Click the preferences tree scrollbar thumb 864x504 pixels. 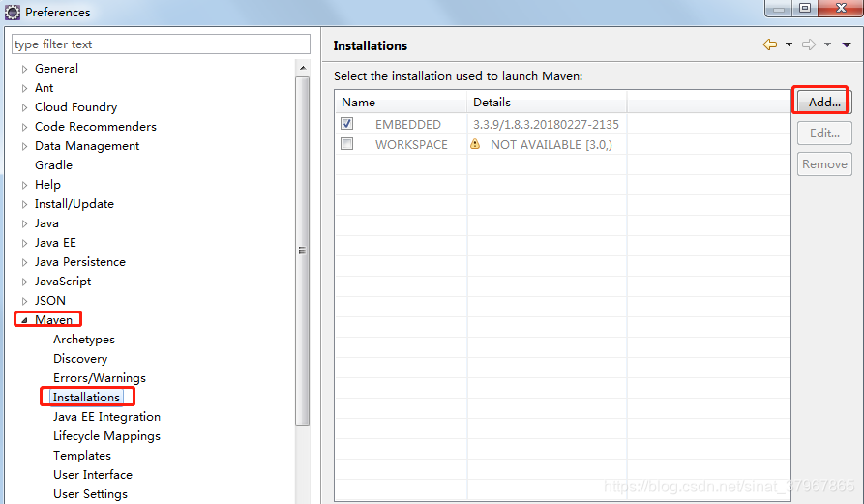pyautogui.click(x=303, y=251)
